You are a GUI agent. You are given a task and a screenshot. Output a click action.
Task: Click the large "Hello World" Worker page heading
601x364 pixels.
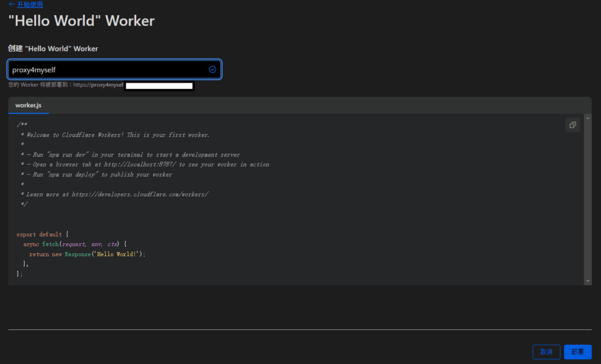pos(82,21)
